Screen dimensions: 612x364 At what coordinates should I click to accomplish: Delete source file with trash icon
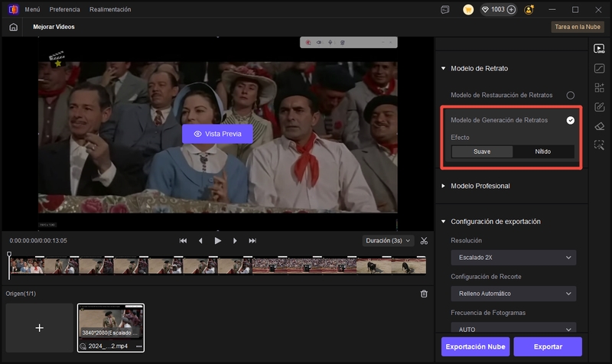point(424,294)
